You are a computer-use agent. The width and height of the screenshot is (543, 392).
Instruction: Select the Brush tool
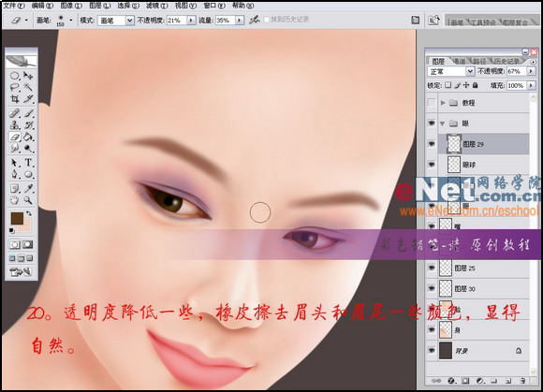click(28, 113)
